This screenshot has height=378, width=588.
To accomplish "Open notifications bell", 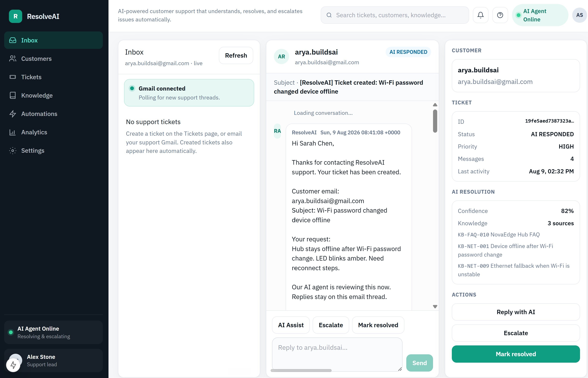I will coord(481,15).
